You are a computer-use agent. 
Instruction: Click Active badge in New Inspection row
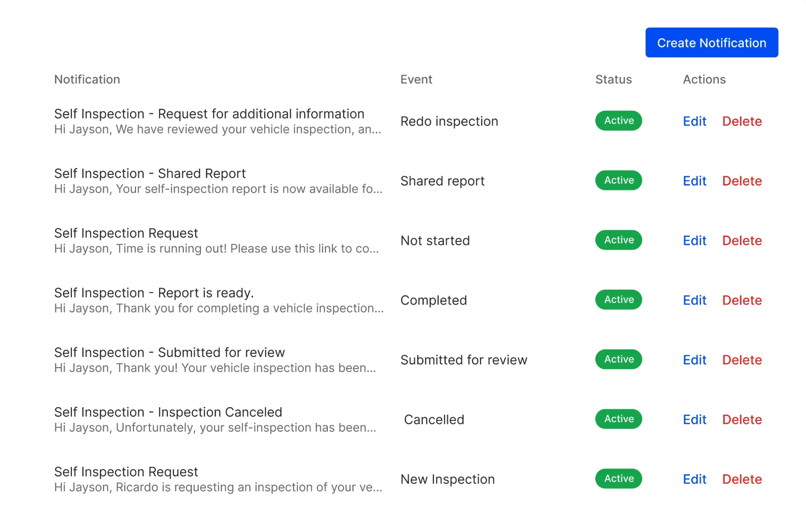pos(618,479)
